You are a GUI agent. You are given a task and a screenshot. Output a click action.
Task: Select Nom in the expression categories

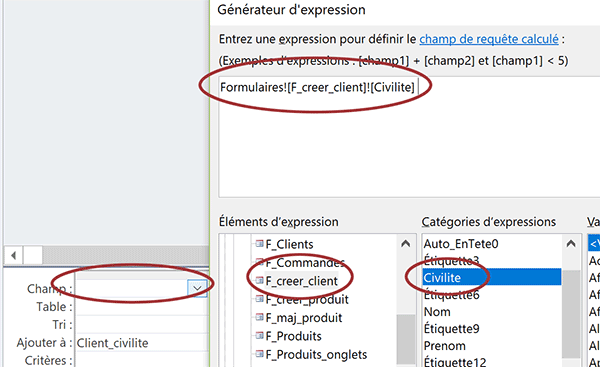coord(437,312)
